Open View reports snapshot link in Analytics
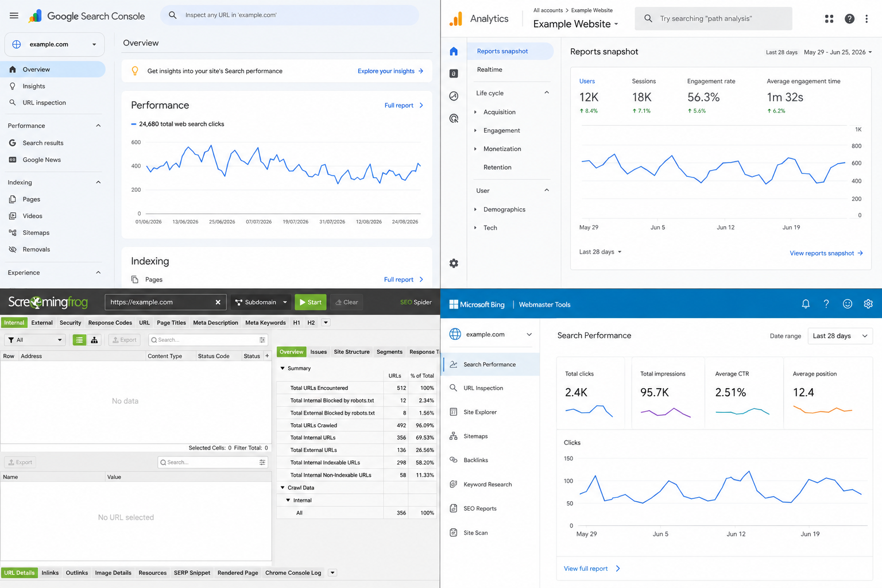 point(826,253)
